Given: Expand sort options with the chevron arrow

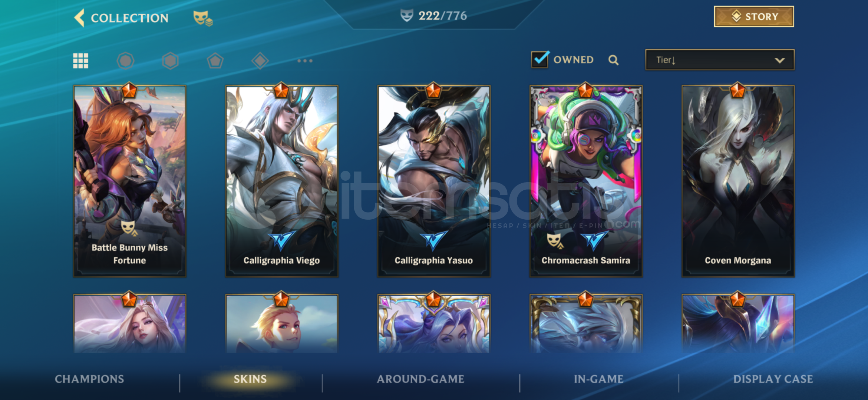Looking at the screenshot, I should pyautogui.click(x=779, y=60).
